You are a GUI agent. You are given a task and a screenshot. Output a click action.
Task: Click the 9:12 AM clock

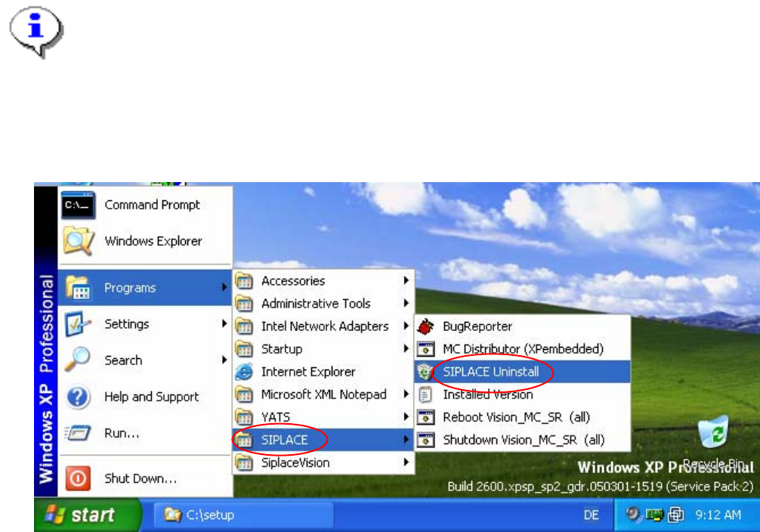[718, 515]
